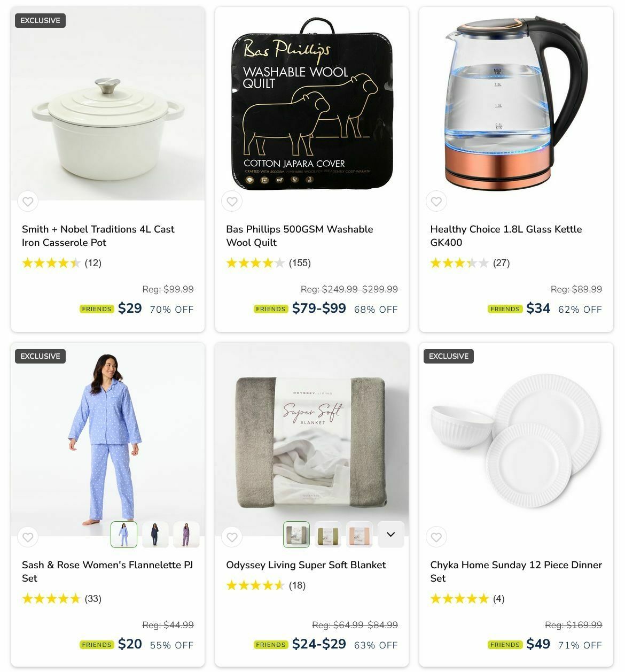Add Bas Phillips Wool Quilt to wishlist

[232, 202]
